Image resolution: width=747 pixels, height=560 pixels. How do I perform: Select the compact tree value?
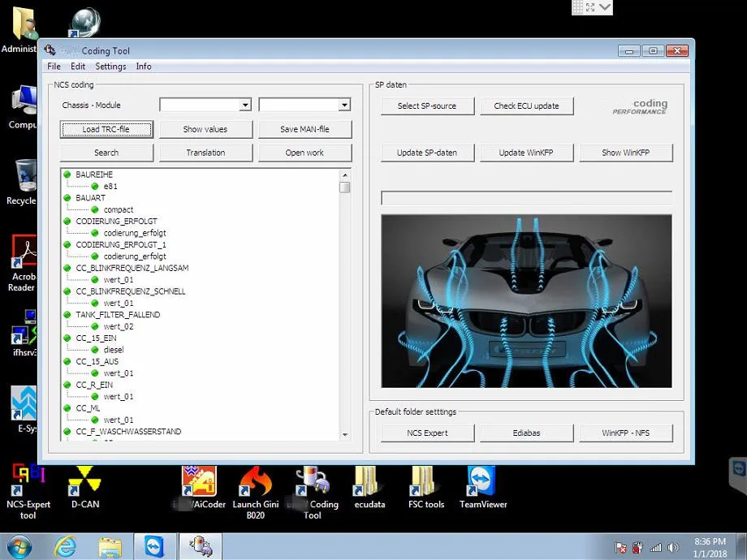point(119,209)
